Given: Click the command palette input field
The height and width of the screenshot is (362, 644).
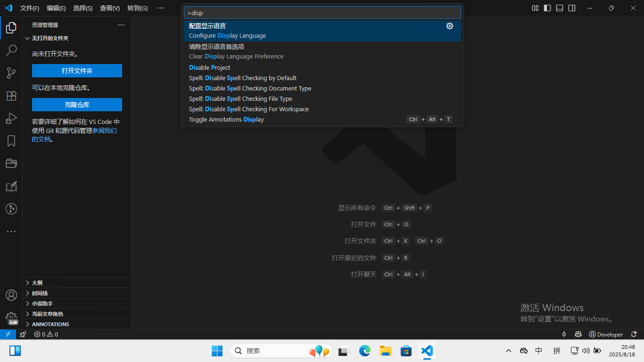Looking at the screenshot, I should point(322,13).
